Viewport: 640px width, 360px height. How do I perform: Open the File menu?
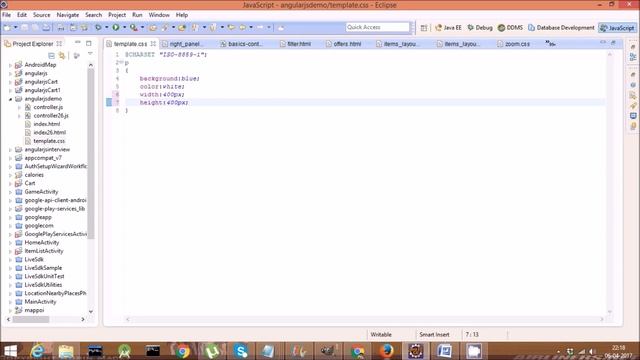pyautogui.click(x=7, y=15)
